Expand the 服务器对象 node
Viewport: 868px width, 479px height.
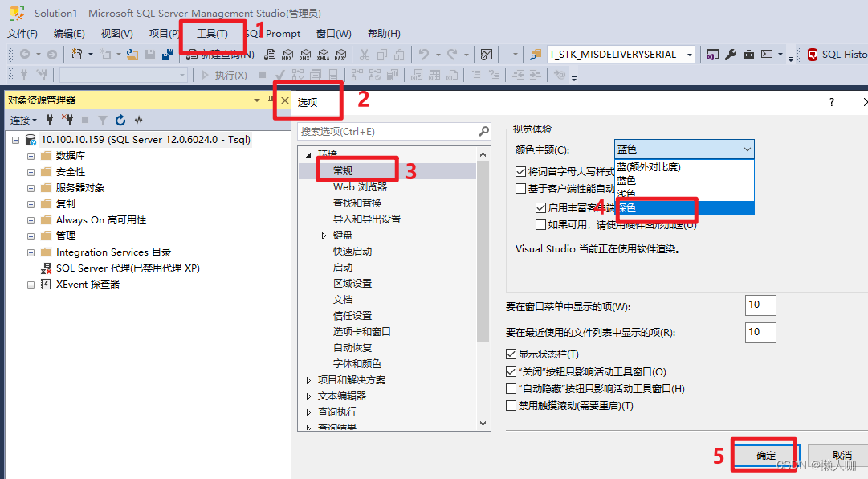(x=31, y=188)
